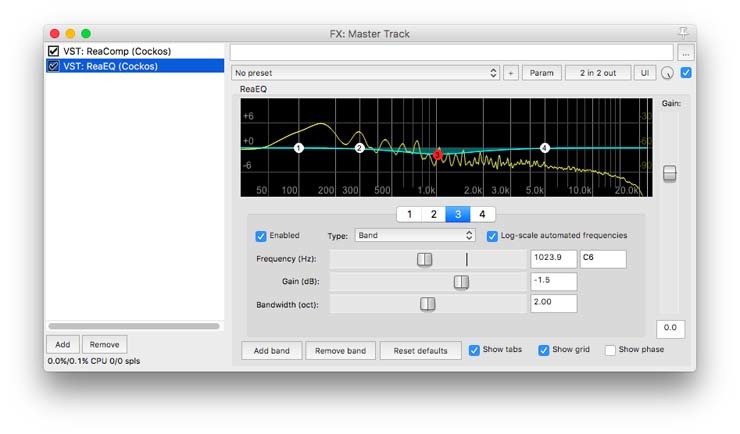Click the output gain value field 0.0

(670, 329)
